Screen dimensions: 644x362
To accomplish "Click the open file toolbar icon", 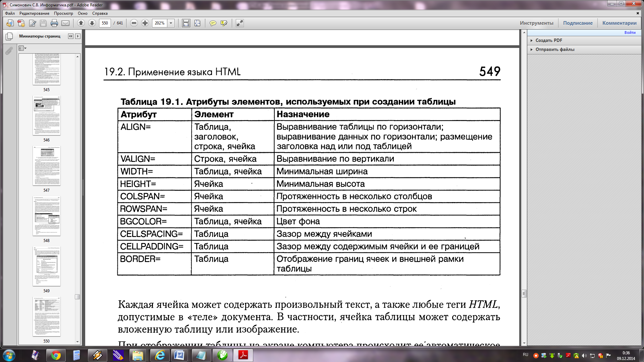I will [10, 23].
